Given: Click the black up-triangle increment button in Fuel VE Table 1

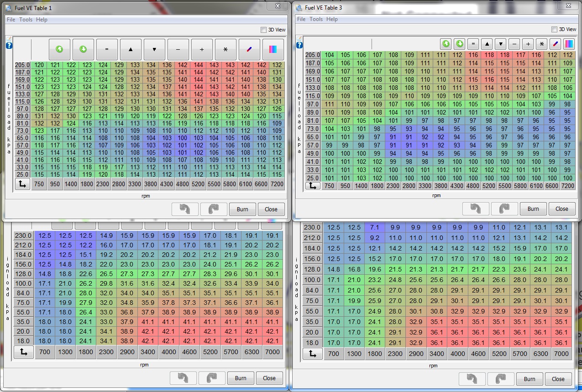Looking at the screenshot, I should coord(131,49).
